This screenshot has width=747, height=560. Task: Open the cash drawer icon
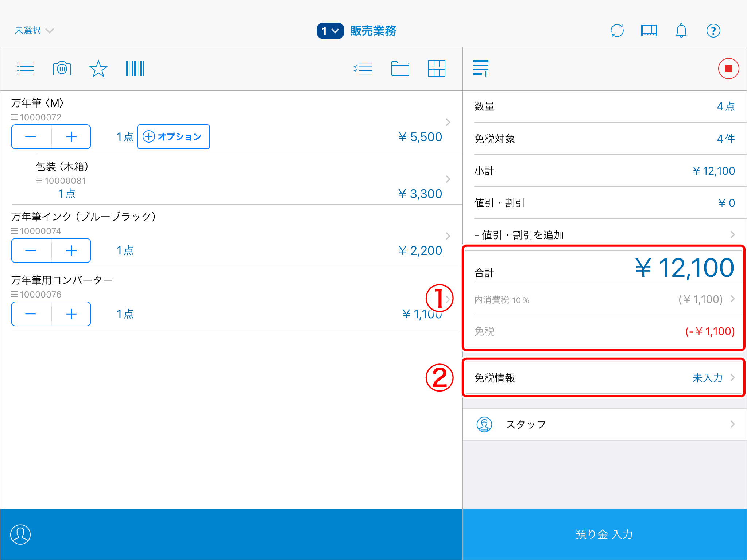649,31
